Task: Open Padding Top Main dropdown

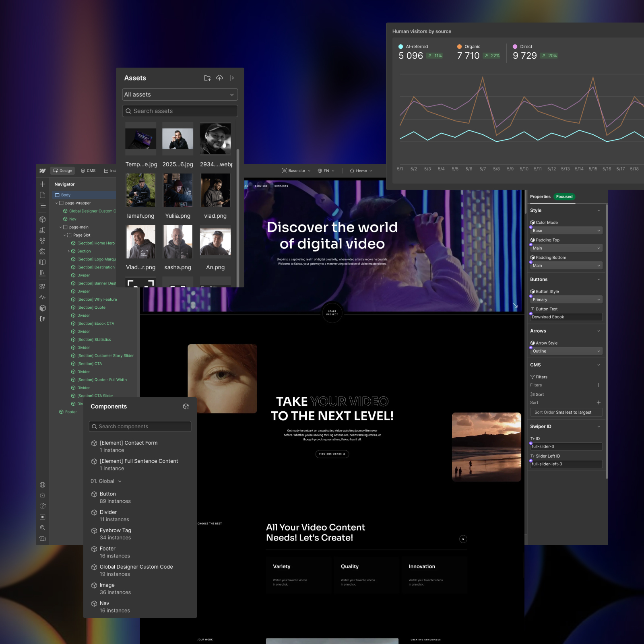Action: pyautogui.click(x=566, y=248)
